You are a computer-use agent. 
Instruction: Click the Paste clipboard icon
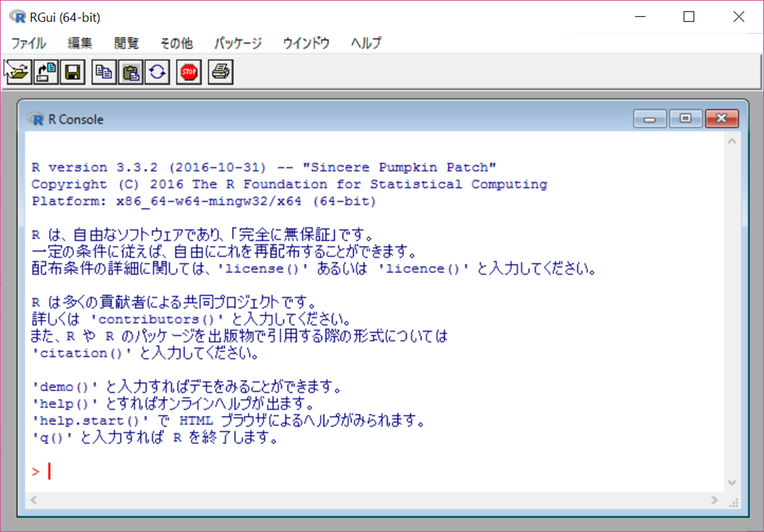point(130,72)
